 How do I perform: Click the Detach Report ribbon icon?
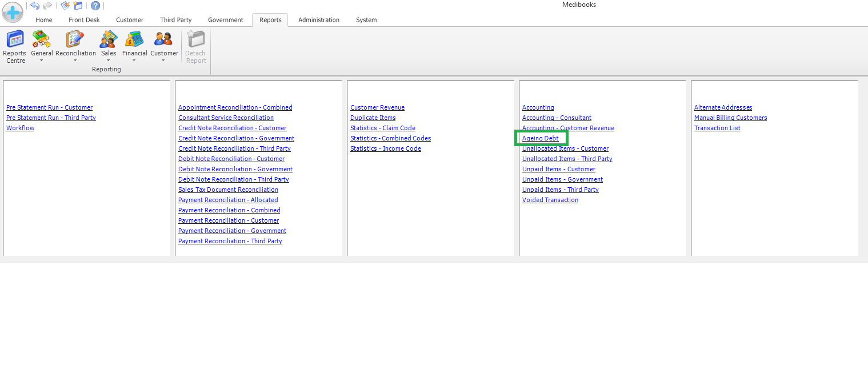(195, 47)
